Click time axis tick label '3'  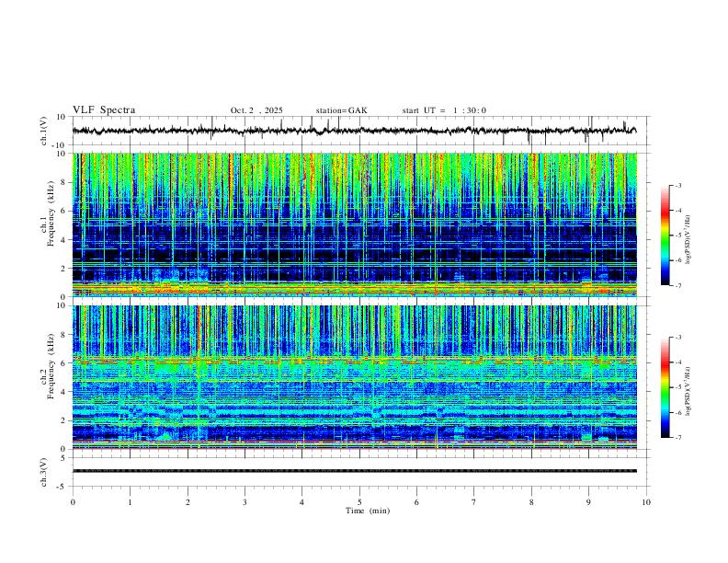point(245,502)
